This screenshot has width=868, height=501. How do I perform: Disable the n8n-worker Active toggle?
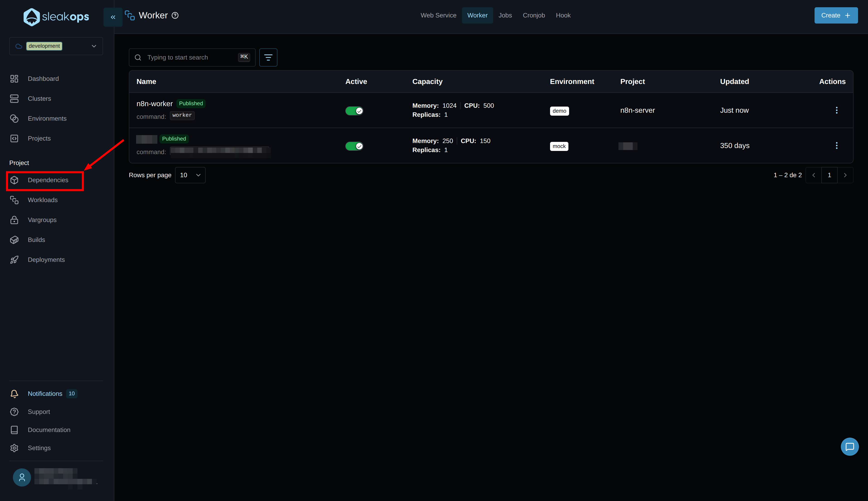click(x=354, y=111)
